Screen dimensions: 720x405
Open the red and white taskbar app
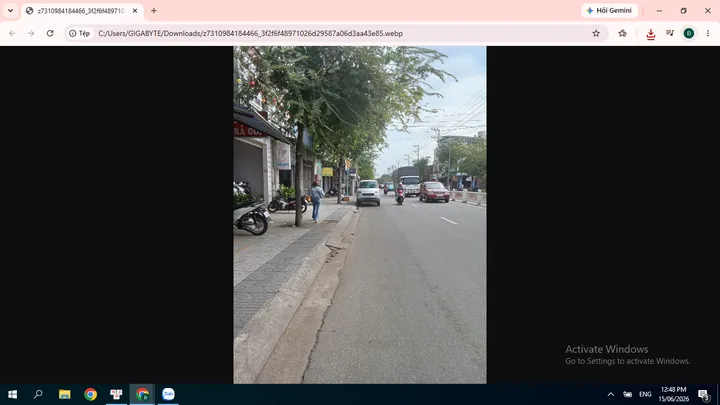[116, 394]
